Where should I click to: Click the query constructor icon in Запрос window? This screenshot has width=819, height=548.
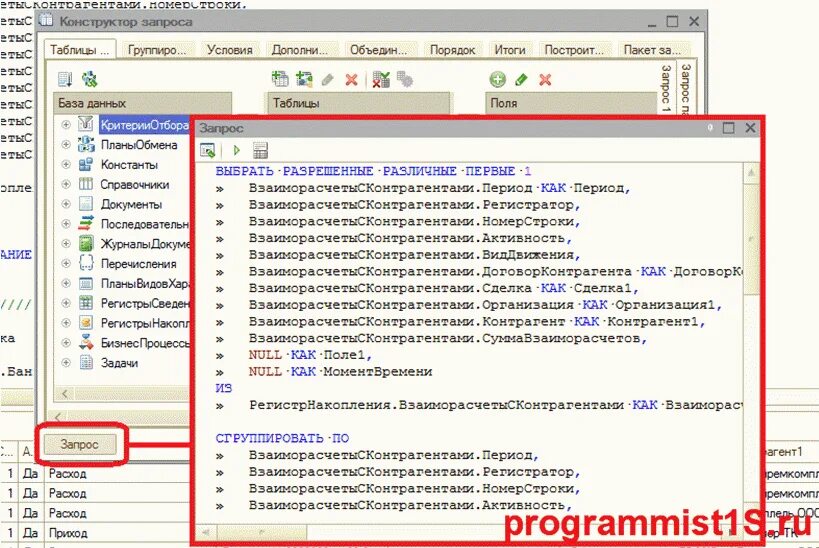208,150
